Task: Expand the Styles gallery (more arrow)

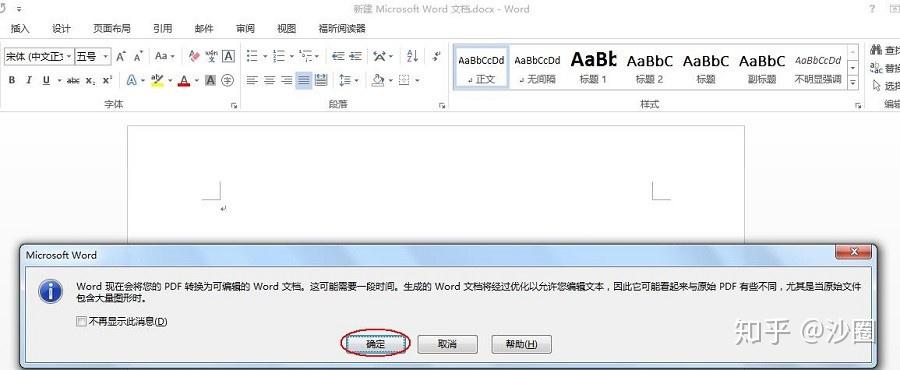Action: pyautogui.click(x=854, y=84)
